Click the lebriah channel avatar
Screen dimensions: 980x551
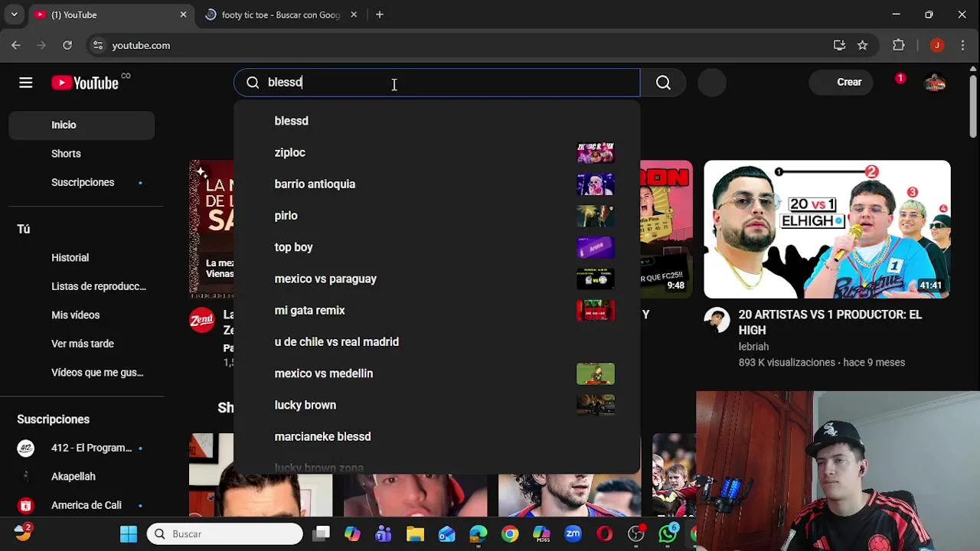tap(717, 320)
